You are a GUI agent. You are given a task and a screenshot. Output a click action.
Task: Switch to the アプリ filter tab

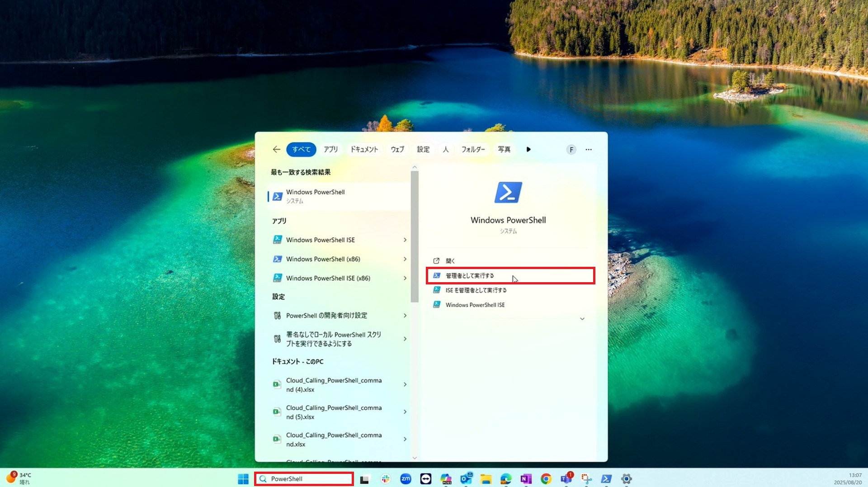330,149
